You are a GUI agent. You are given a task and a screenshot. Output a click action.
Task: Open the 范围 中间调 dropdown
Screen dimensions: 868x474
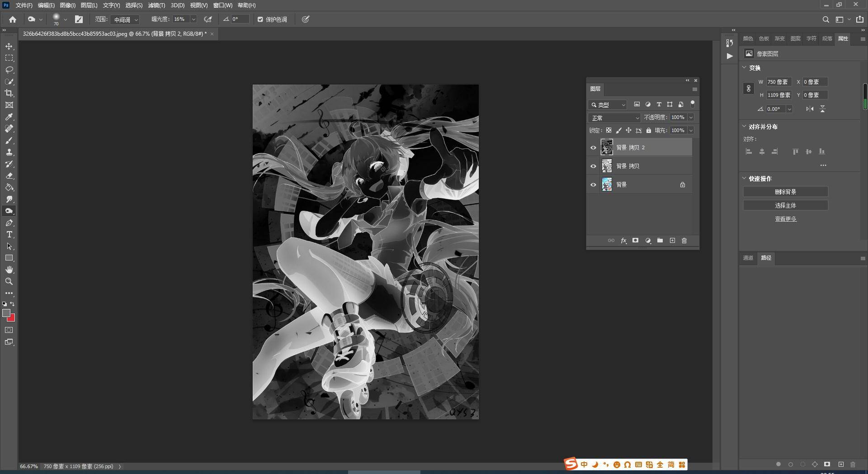tap(125, 19)
